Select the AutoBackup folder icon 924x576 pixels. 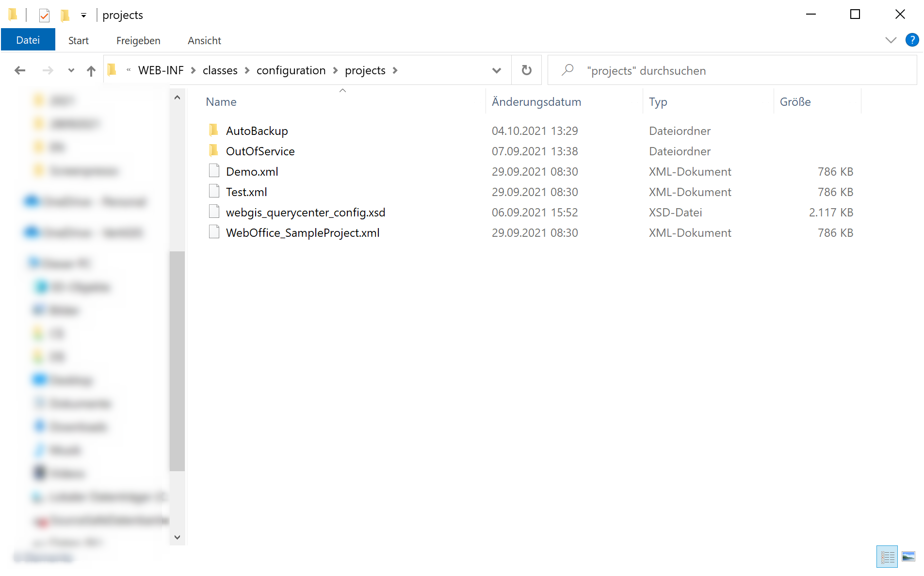point(213,130)
